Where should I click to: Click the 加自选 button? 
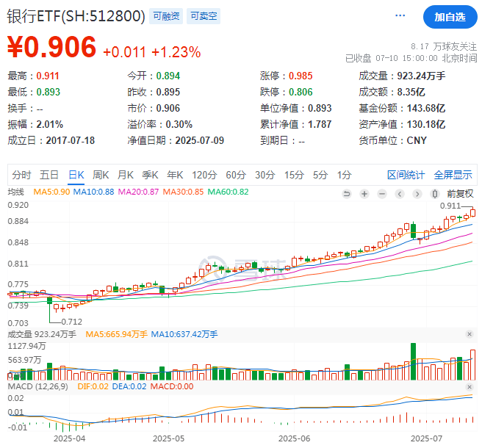click(x=450, y=17)
